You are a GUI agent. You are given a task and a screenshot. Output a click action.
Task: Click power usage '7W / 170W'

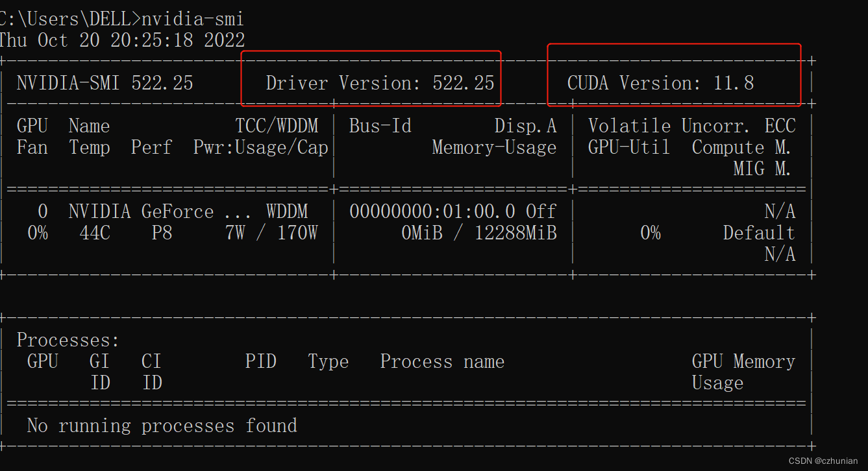(x=271, y=233)
